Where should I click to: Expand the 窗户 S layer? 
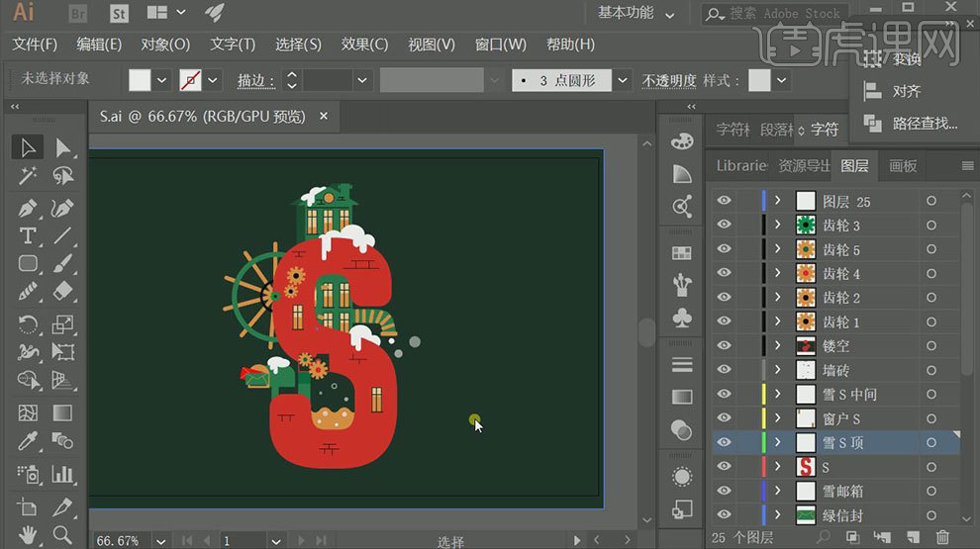[777, 417]
